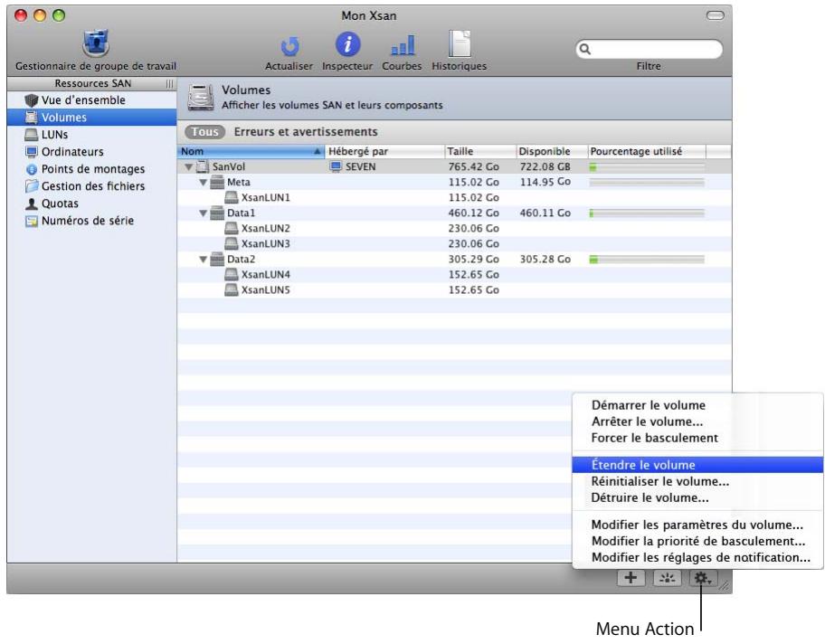
Task: Sort by Hébergé par column header
Action: [384, 152]
